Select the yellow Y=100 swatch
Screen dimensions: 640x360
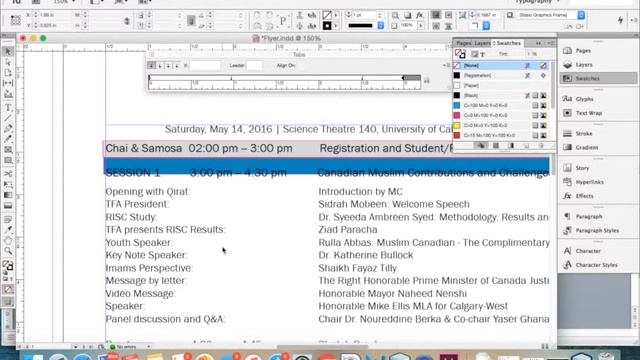click(501, 125)
